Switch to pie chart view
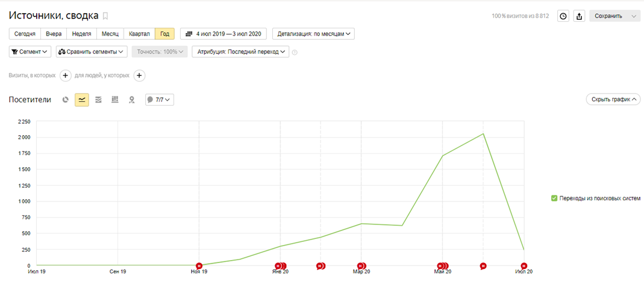Image resolution: width=644 pixels, height=283 pixels. [x=65, y=100]
